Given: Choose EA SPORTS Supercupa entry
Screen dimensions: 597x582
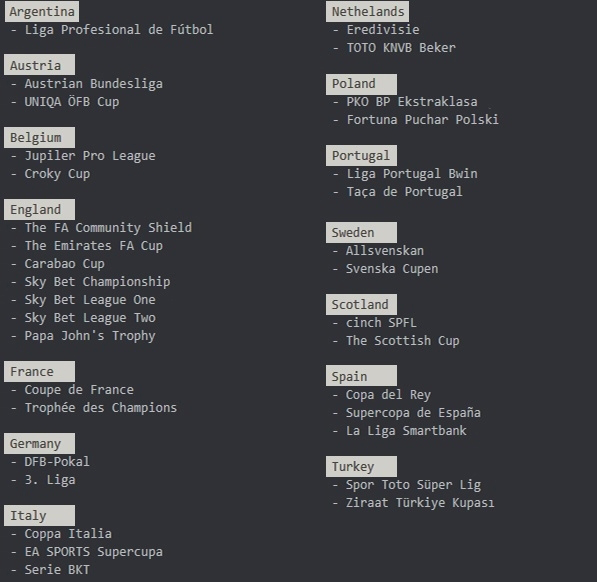Looking at the screenshot, I should click(x=94, y=552).
